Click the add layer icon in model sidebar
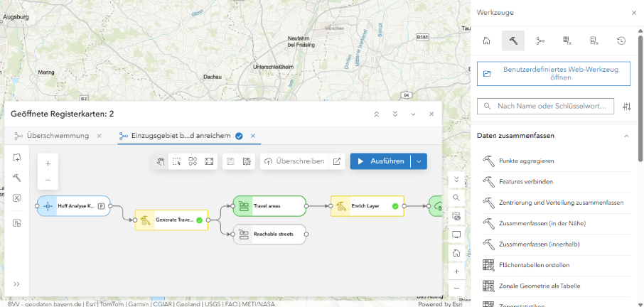The image size is (644, 307). [17, 158]
